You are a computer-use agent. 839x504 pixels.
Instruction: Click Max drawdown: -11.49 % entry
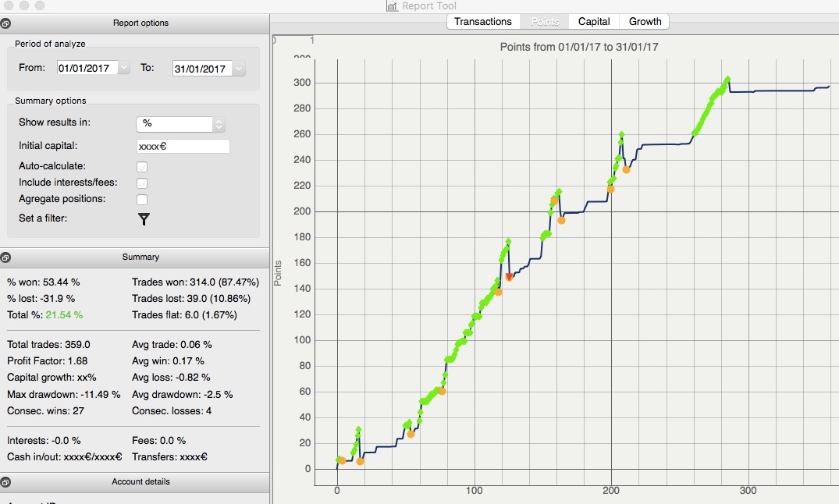pos(64,394)
